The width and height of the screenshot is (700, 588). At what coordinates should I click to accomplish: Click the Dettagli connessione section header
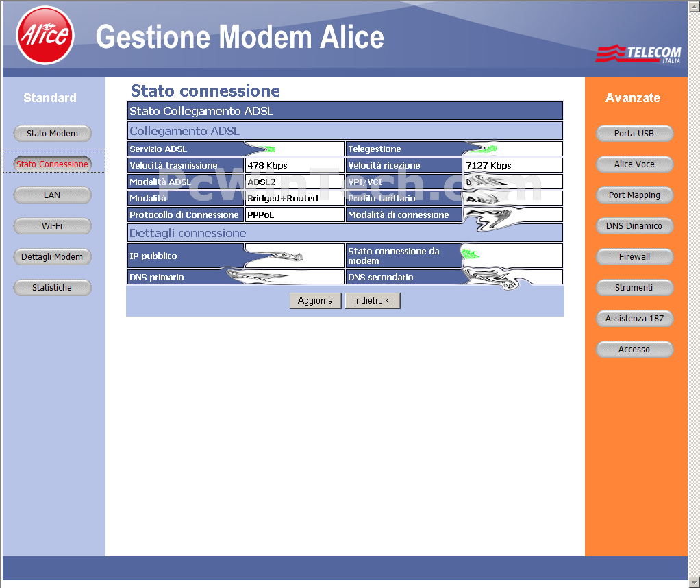tap(188, 233)
